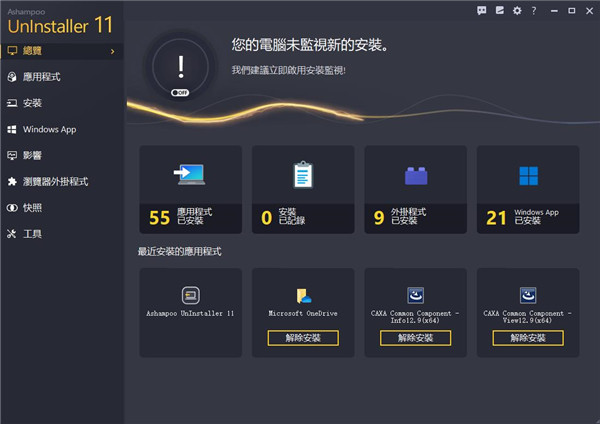
Task: Uninstall CAXA Common Component Info12.9
Action: click(416, 338)
